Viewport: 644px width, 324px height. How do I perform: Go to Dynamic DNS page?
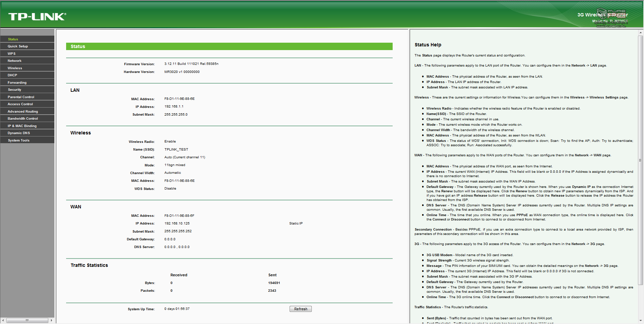coord(19,133)
